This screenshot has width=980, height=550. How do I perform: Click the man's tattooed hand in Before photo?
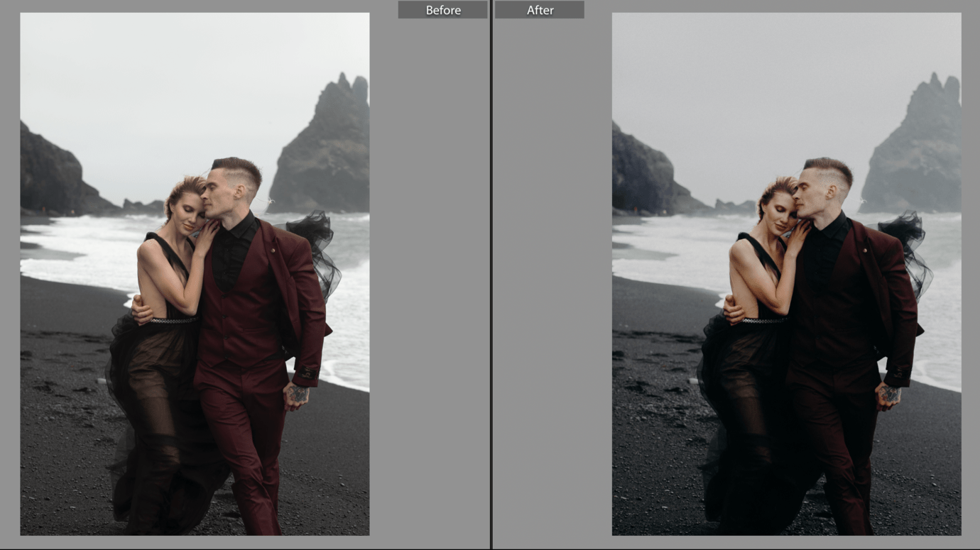[x=296, y=394]
